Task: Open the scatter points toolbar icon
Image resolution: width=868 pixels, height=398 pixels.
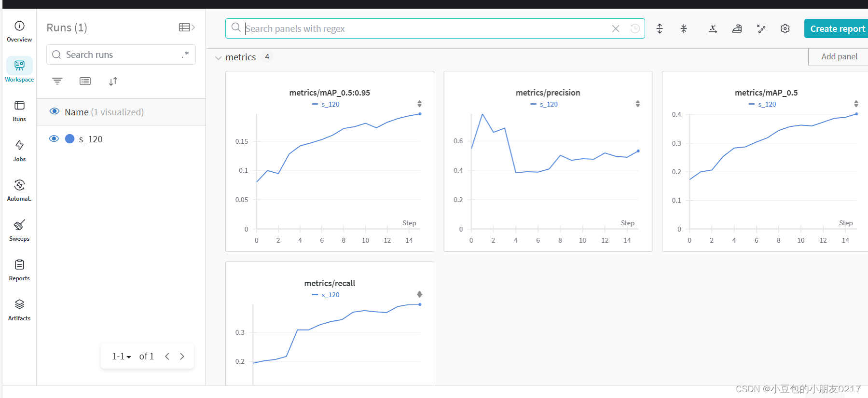Action: tap(761, 28)
